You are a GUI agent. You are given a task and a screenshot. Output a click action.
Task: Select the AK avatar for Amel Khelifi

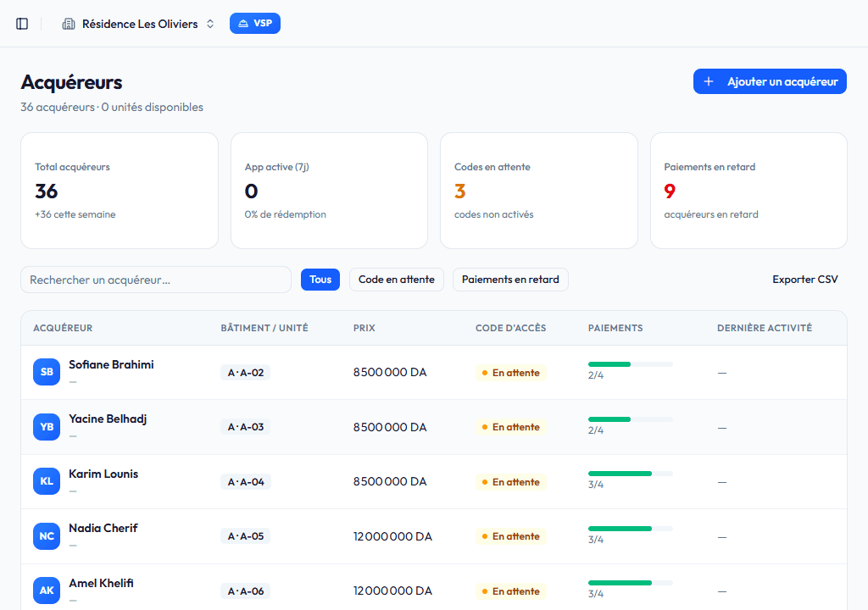coord(47,590)
